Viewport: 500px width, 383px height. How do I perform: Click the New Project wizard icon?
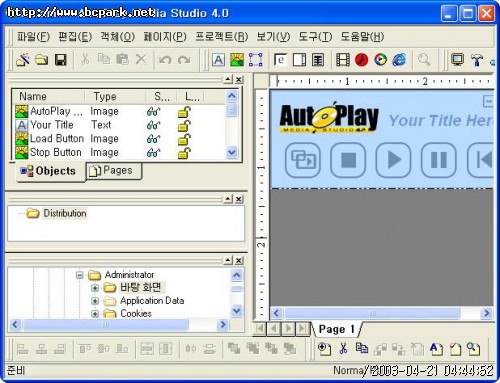coord(23,60)
